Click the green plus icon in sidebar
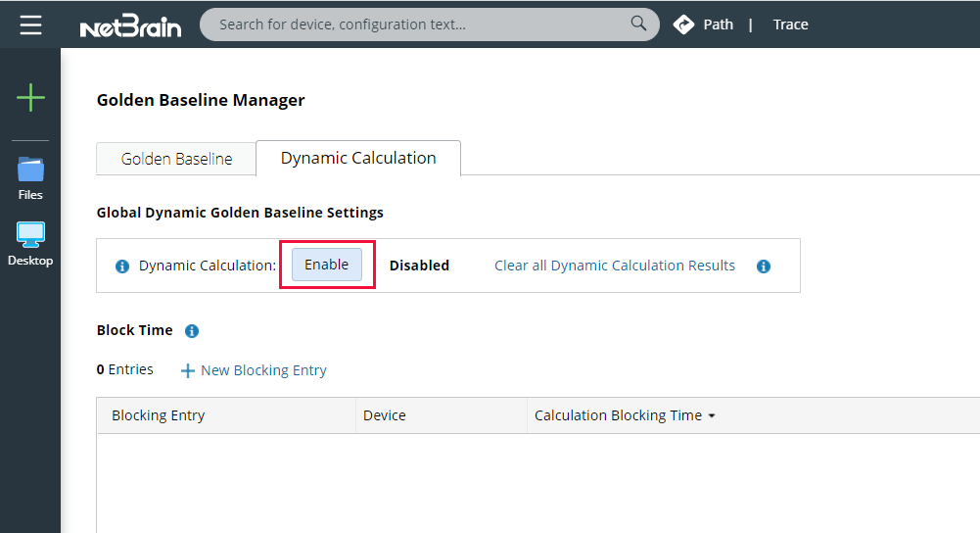Image resolution: width=980 pixels, height=533 pixels. [x=30, y=98]
